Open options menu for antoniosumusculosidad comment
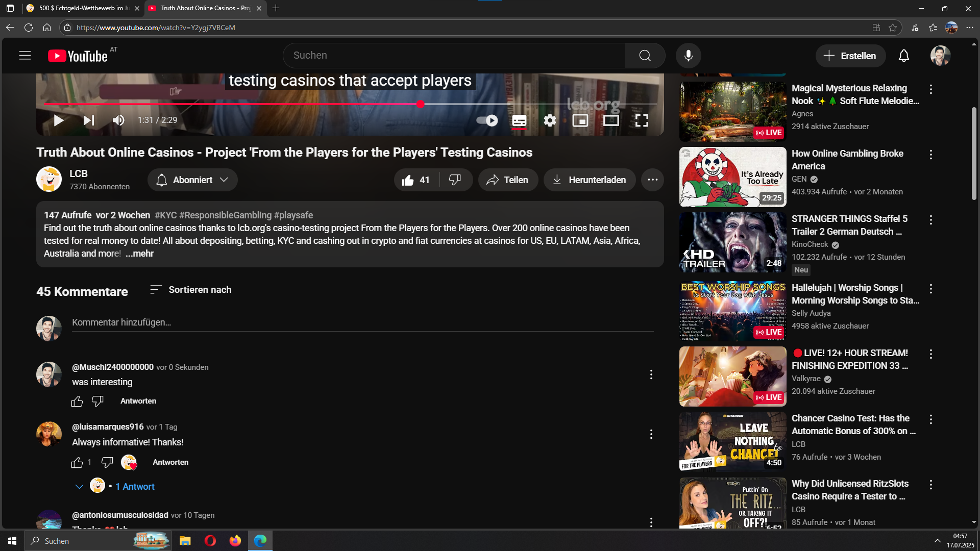Viewport: 980px width, 551px height. coord(651,522)
